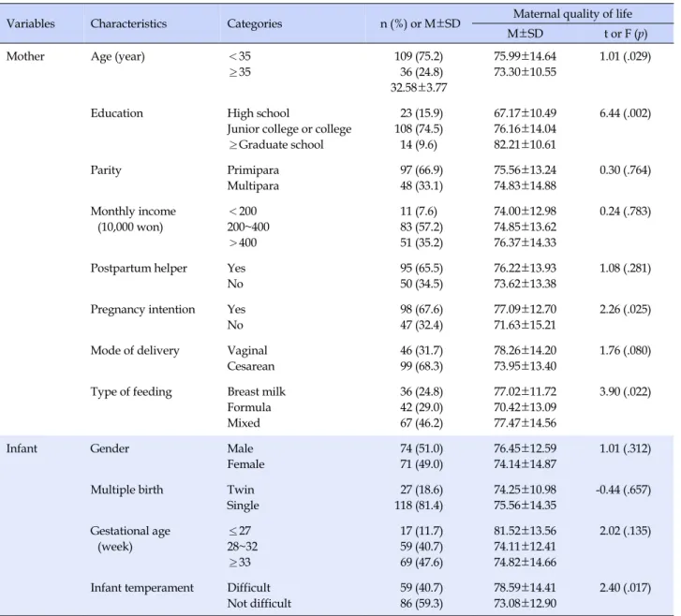Click the 'Male' gender category

[x=240, y=448]
